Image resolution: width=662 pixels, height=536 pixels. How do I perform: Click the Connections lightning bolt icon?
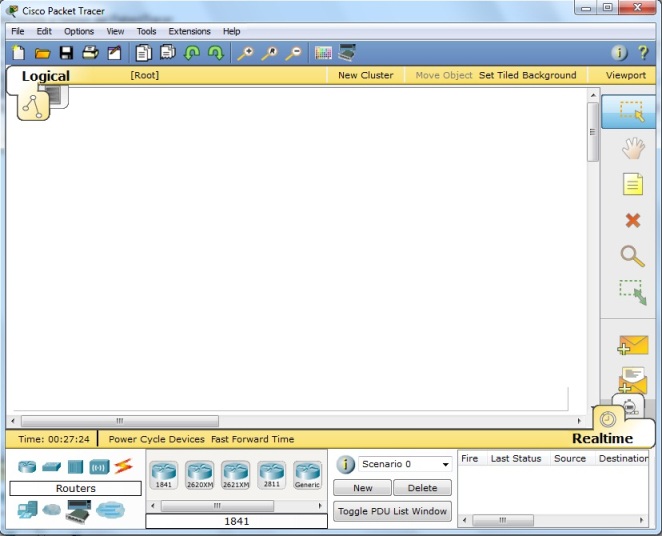[x=123, y=466]
